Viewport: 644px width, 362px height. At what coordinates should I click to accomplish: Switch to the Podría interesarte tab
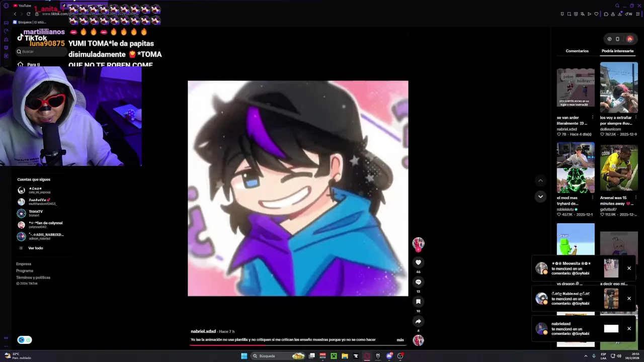click(617, 51)
